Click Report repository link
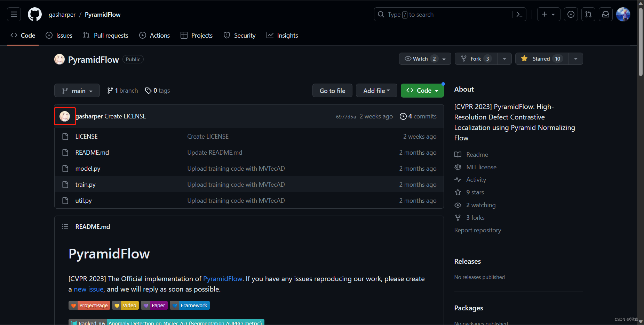644x325 pixels. [478, 230]
